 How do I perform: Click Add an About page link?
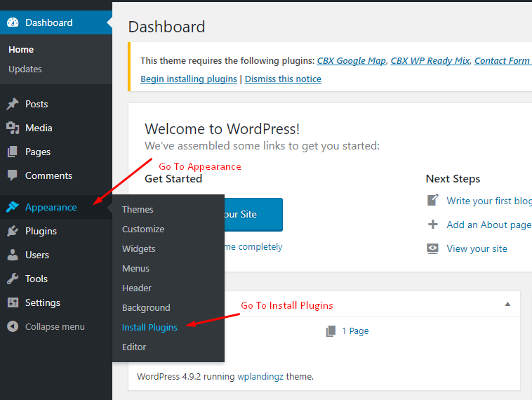click(489, 225)
